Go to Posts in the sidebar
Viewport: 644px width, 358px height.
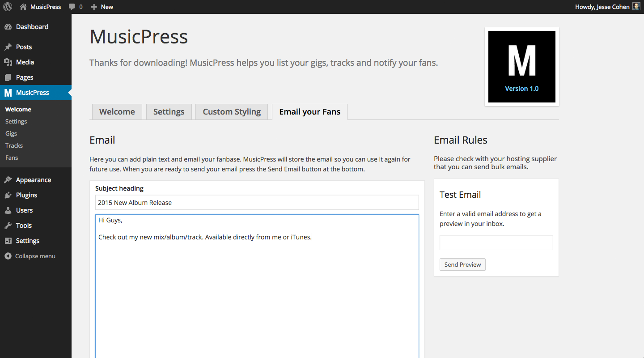tap(36, 47)
